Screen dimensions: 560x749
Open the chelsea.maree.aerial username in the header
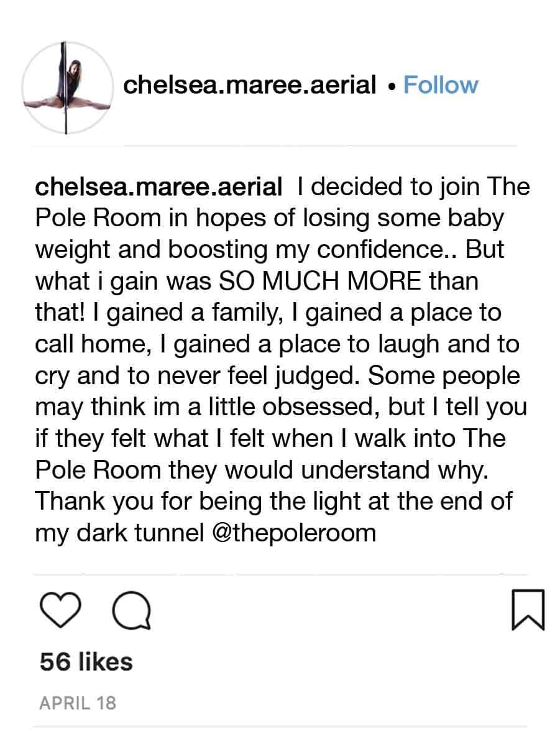pyautogui.click(x=250, y=85)
